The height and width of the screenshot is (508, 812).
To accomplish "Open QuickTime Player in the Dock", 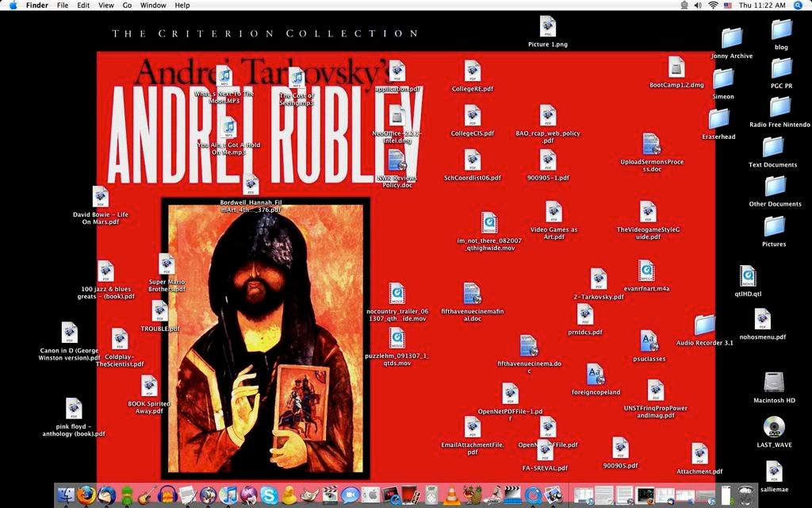I will tap(533, 495).
